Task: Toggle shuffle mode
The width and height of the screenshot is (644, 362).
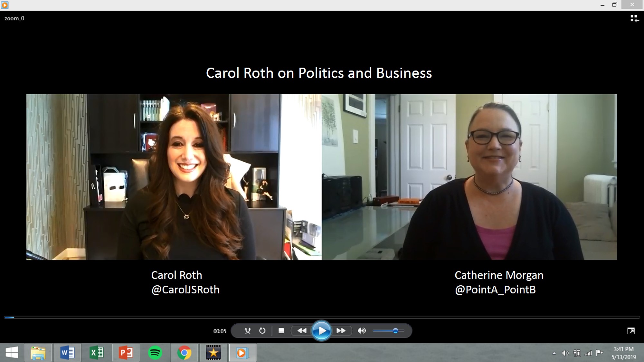Action: 247,331
